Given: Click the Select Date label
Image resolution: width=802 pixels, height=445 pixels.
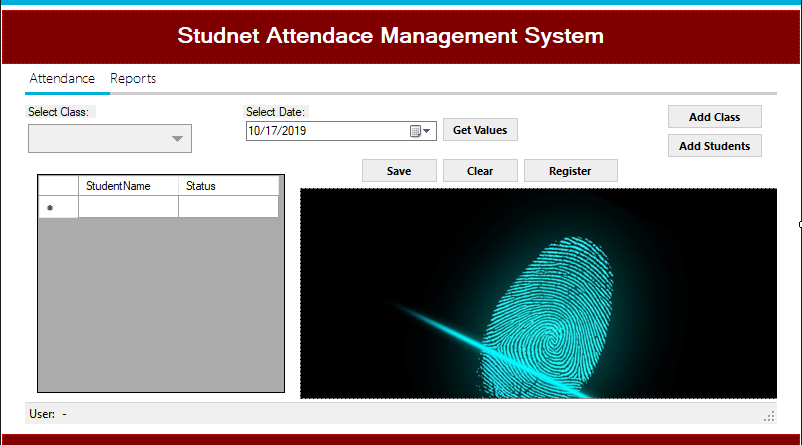Looking at the screenshot, I should click(275, 112).
